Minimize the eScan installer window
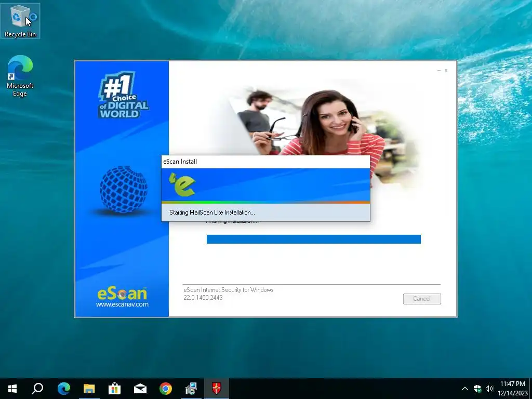This screenshot has height=399, width=532. (x=438, y=70)
